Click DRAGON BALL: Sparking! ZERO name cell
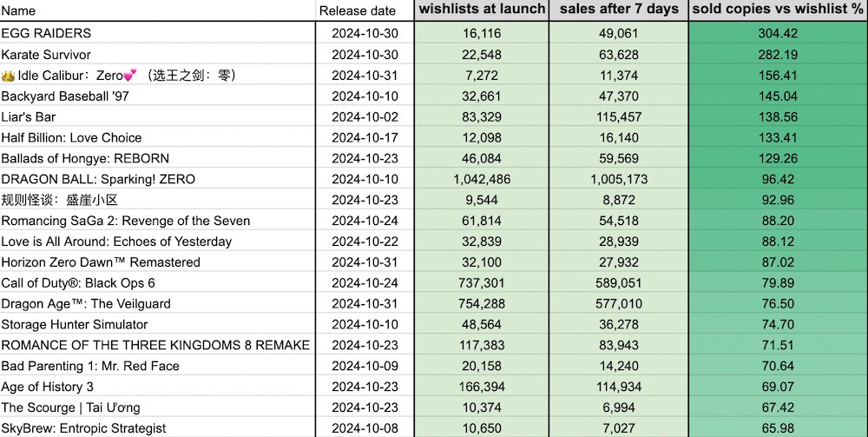Viewport: 868px width, 437px height. coord(98,179)
